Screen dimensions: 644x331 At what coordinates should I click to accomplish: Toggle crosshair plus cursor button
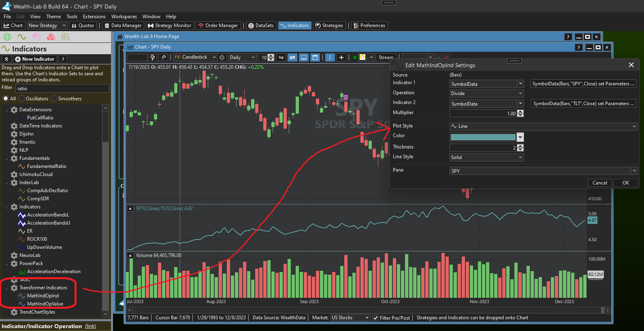point(341,57)
